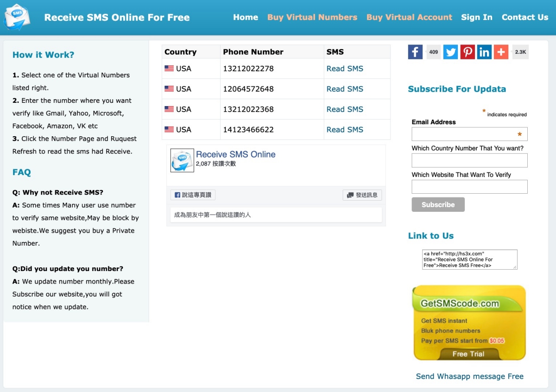
Task: Click phone number 13212022278
Action: [x=248, y=69]
